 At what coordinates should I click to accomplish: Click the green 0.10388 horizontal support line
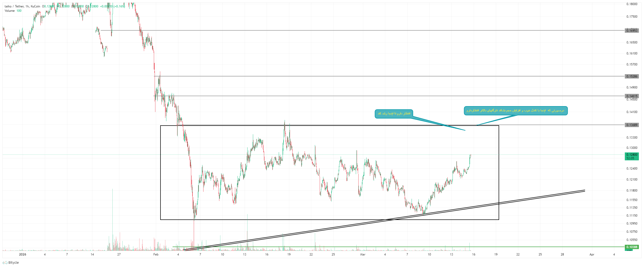coord(399,247)
